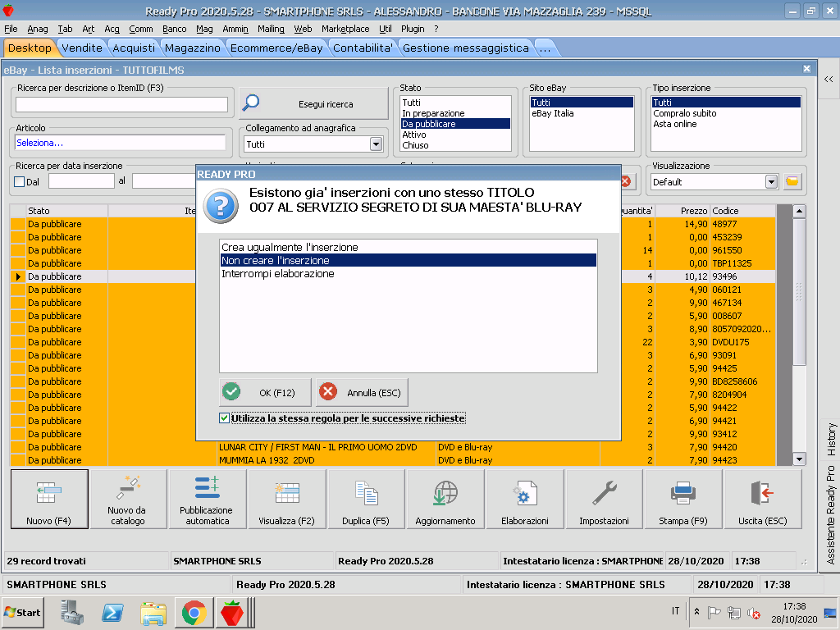The width and height of the screenshot is (840, 630).
Task: Click the Ready Pro strawberry taskbar icon
Action: [232, 612]
